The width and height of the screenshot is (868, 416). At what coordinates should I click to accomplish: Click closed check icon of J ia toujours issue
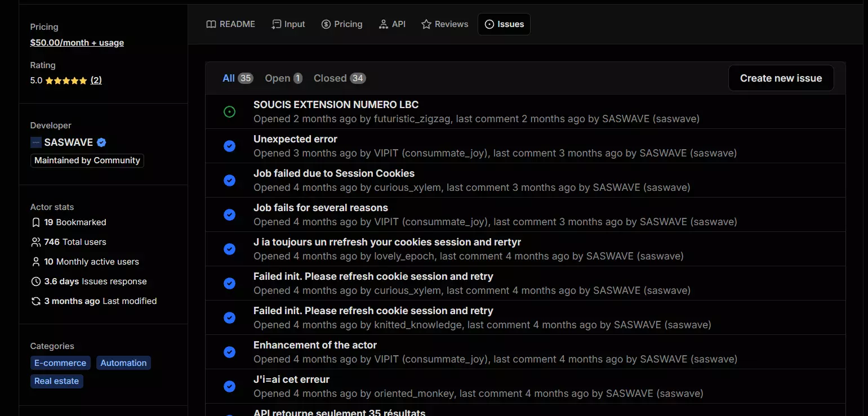click(x=229, y=249)
